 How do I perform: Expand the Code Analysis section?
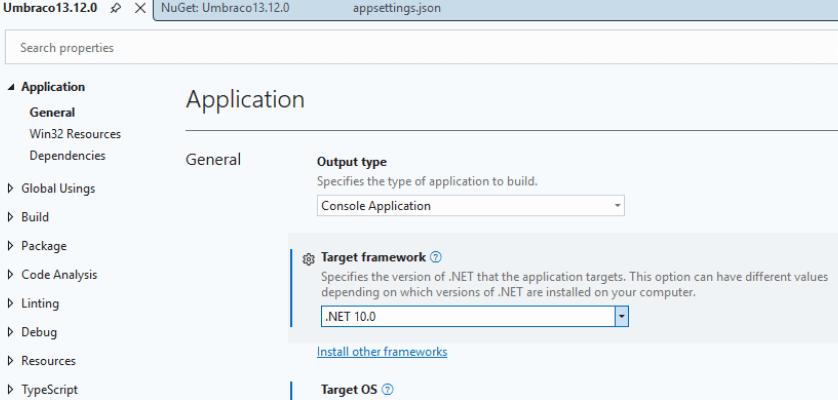[11, 274]
